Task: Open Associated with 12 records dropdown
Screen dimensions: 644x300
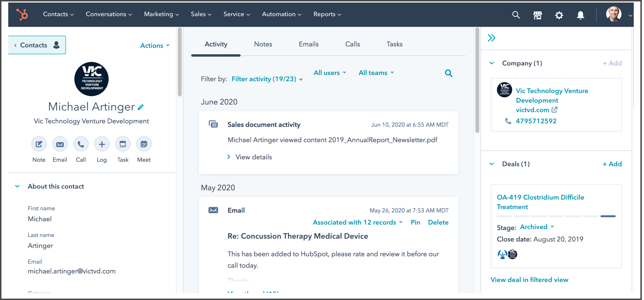Action: [358, 222]
